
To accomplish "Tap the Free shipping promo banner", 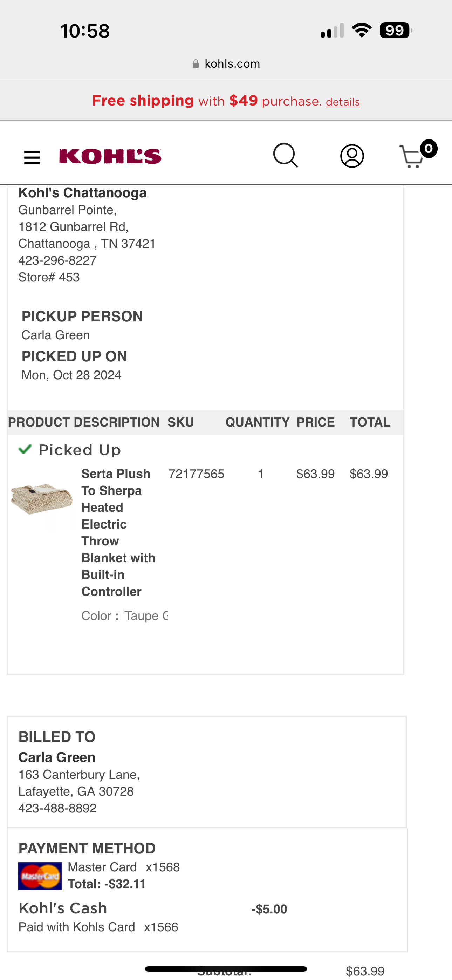I will (x=226, y=101).
